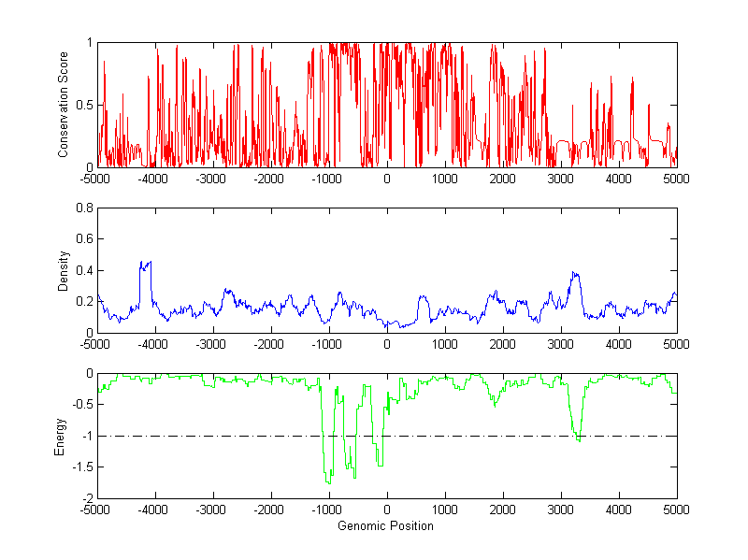Click the 2000 x-tick under the Conservation plot
748x560 pixels.
tap(503, 179)
